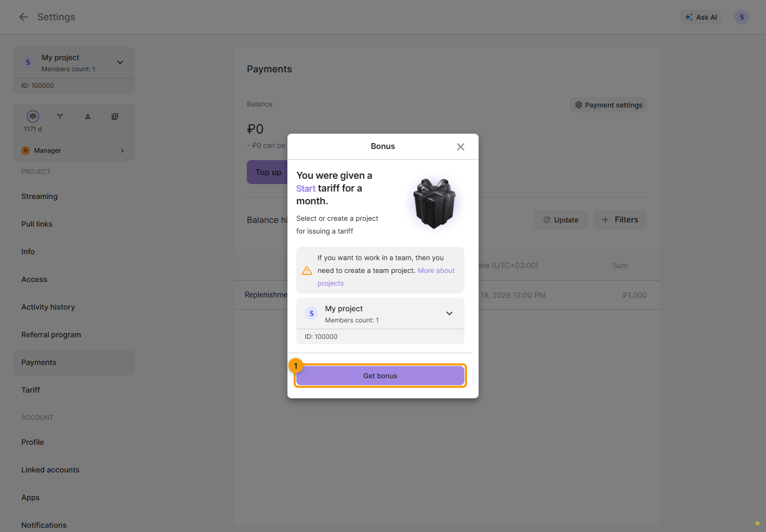Open the More about projects link
The image size is (766, 532).
386,277
